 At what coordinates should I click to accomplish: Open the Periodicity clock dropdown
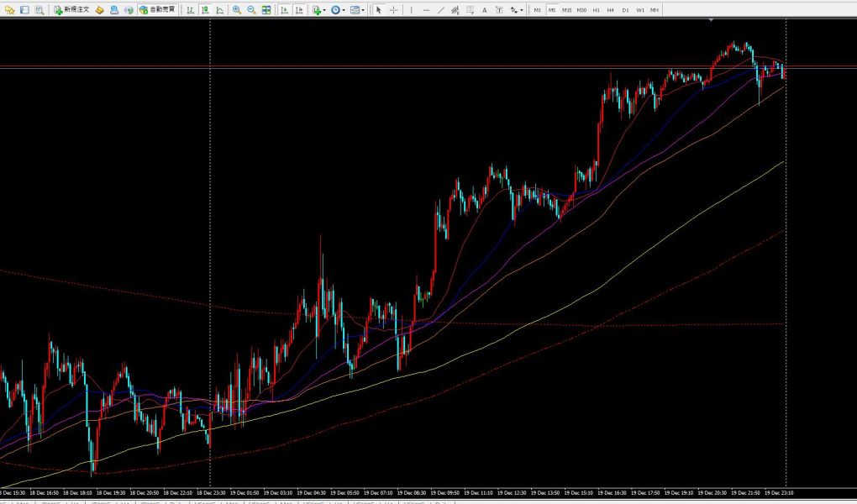[x=338, y=10]
